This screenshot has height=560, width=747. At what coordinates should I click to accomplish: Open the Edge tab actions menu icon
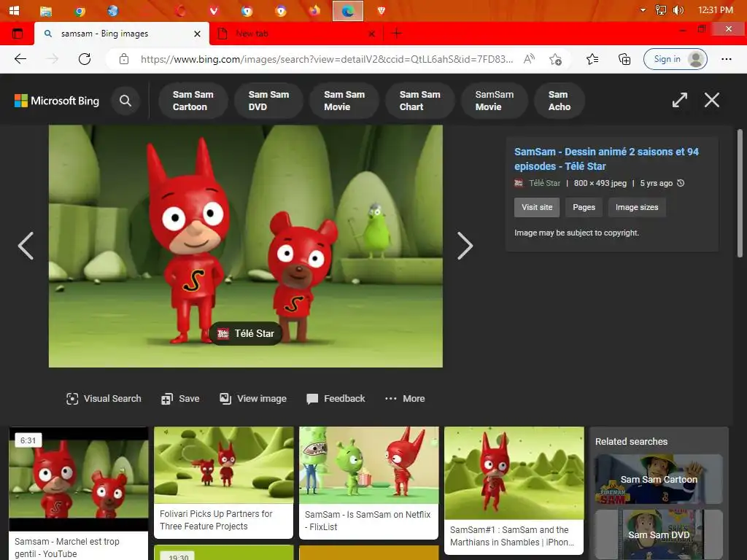[x=18, y=34]
